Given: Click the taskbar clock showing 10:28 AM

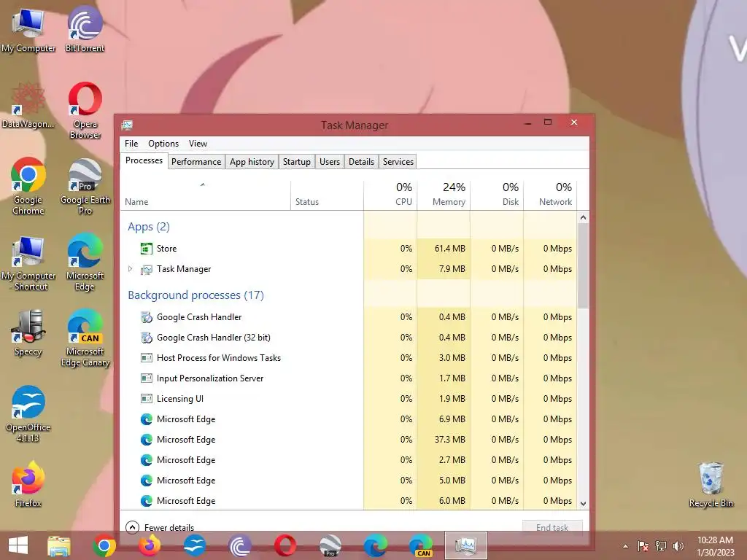Looking at the screenshot, I should [x=715, y=546].
